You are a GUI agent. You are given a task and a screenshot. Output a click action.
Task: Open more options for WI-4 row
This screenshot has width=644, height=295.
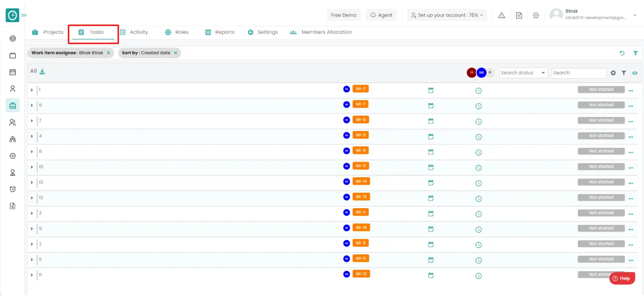(631, 214)
